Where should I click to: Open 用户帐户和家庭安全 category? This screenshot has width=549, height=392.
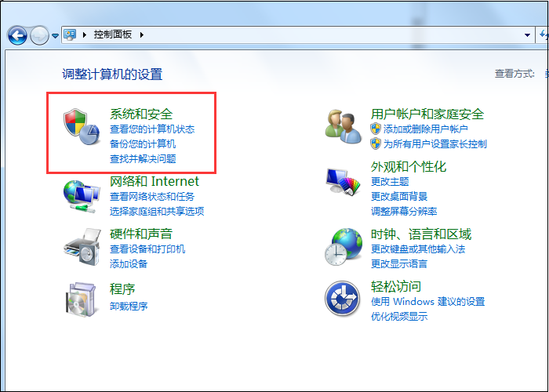pos(427,114)
